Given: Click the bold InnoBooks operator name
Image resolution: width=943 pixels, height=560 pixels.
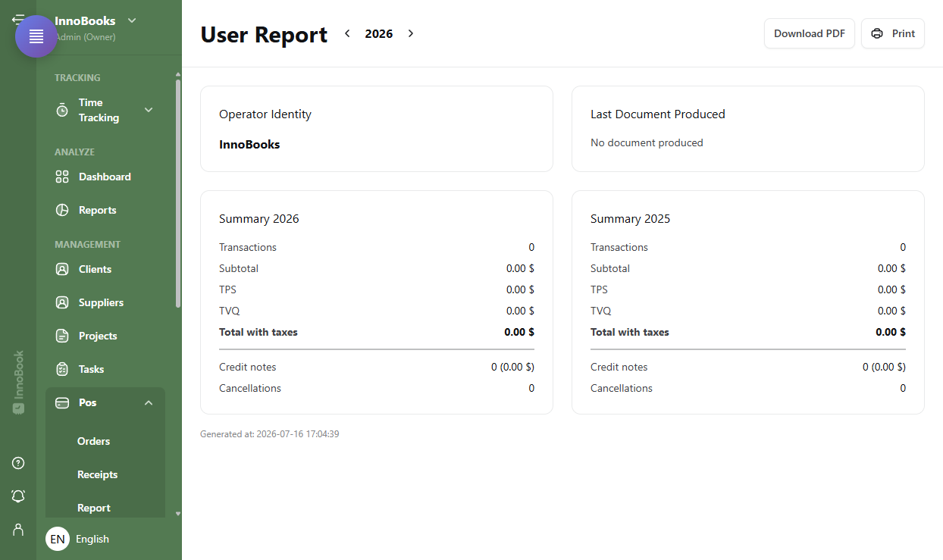Looking at the screenshot, I should pyautogui.click(x=249, y=144).
